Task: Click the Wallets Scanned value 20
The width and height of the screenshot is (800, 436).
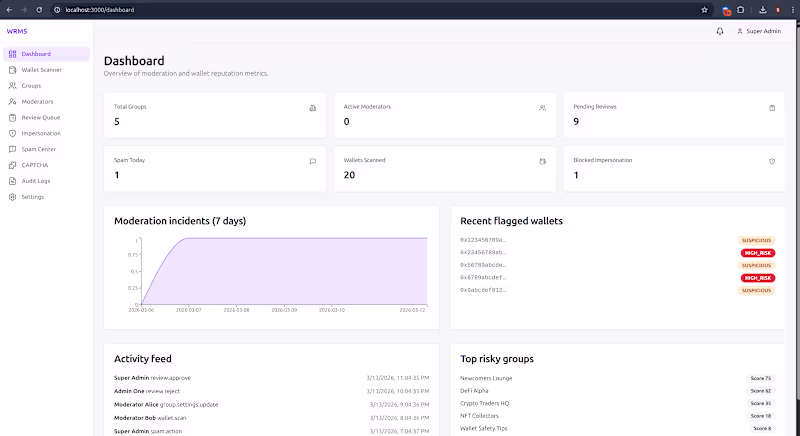Action: (x=349, y=175)
